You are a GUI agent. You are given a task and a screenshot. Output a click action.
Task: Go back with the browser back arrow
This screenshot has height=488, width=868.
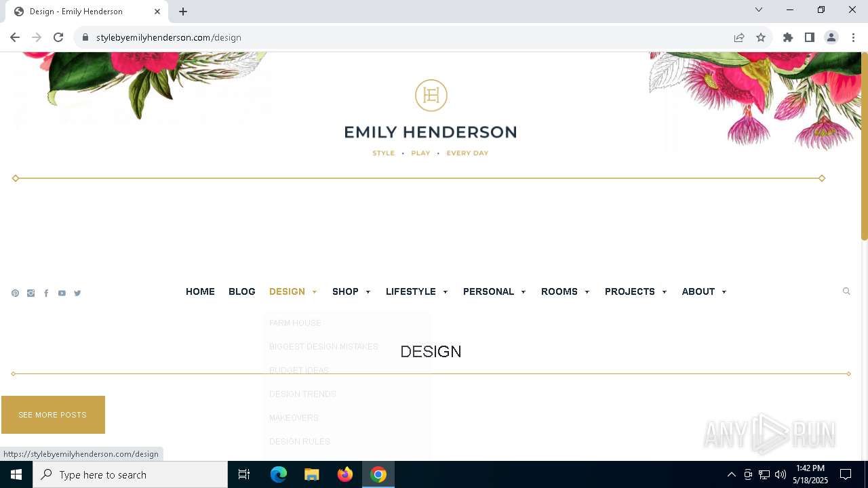pyautogui.click(x=15, y=37)
